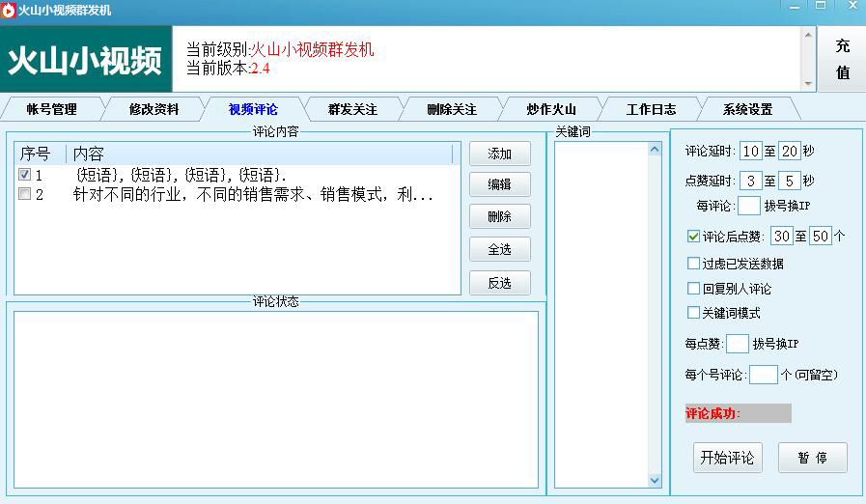Click the 点赞延时 minimum field showing 3
Viewport: 866px width, 504px height.
750,181
